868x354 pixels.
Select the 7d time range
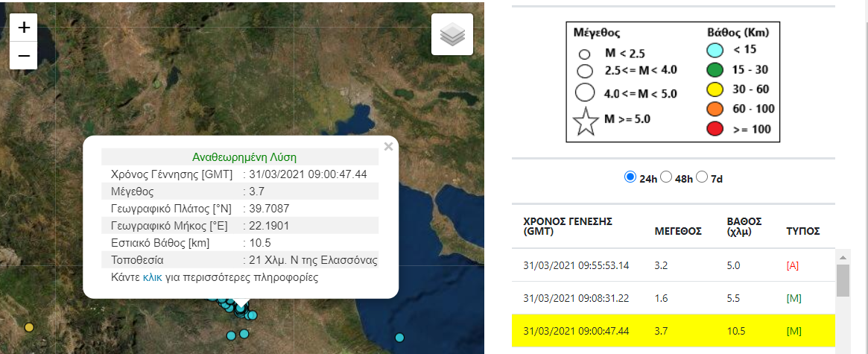pyautogui.click(x=702, y=177)
